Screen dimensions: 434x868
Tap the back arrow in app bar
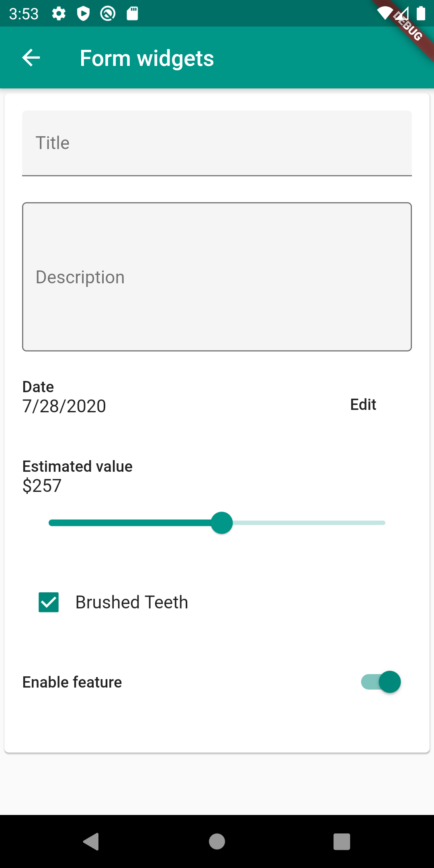pyautogui.click(x=31, y=58)
